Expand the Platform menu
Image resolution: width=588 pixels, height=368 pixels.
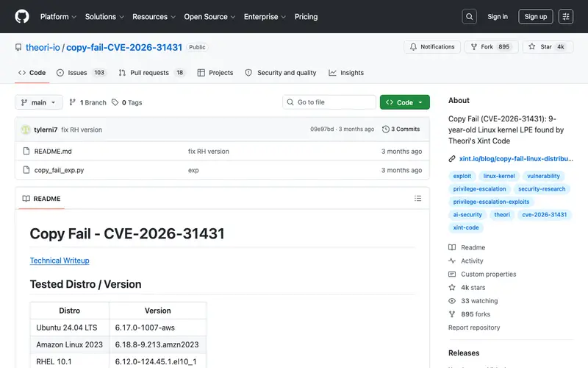point(58,16)
